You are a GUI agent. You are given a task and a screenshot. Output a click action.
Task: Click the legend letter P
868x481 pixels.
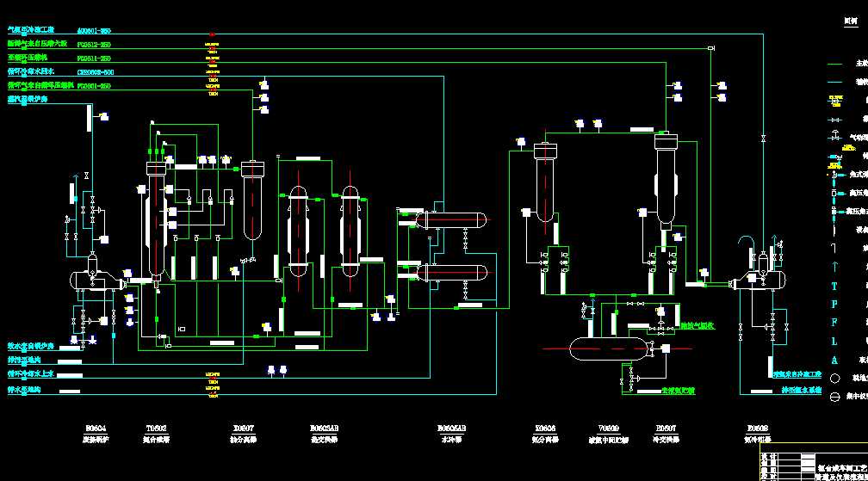[834, 305]
